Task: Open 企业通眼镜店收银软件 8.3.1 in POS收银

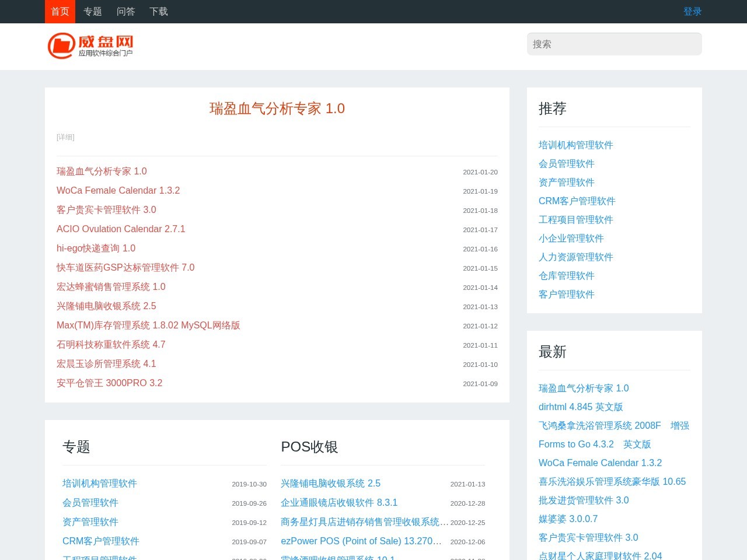Action: 338,503
